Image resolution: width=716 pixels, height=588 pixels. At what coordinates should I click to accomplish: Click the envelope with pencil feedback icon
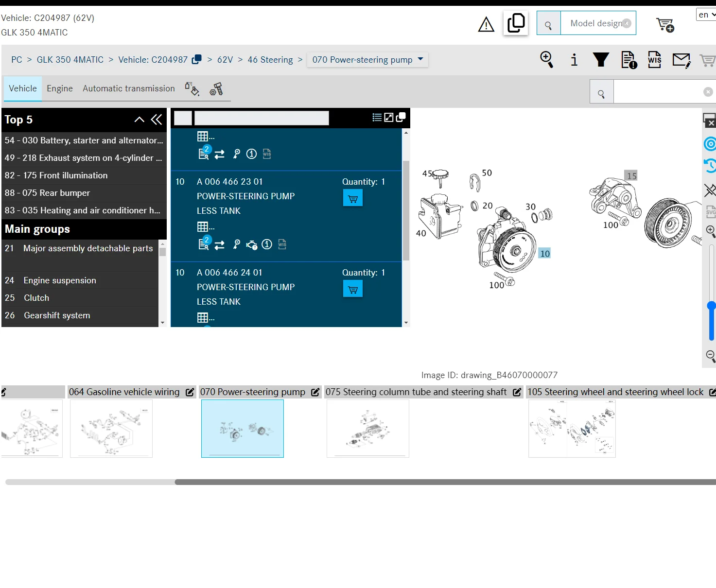[x=681, y=60]
